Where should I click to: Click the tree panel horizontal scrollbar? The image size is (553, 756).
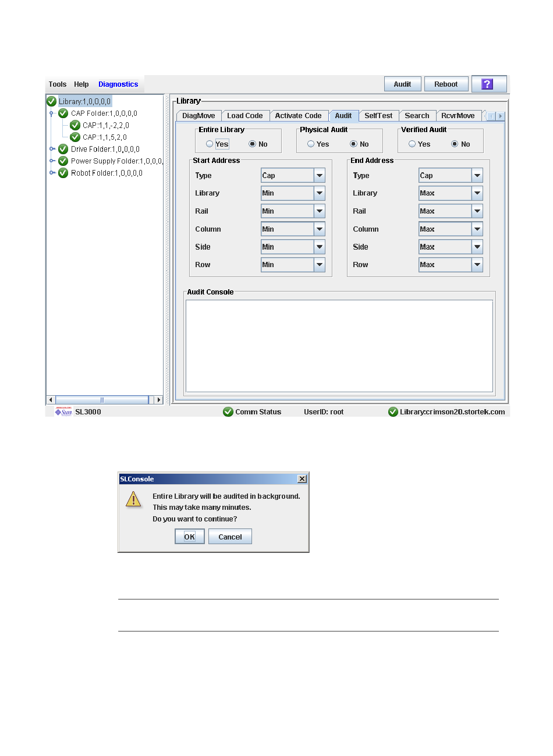[102, 400]
